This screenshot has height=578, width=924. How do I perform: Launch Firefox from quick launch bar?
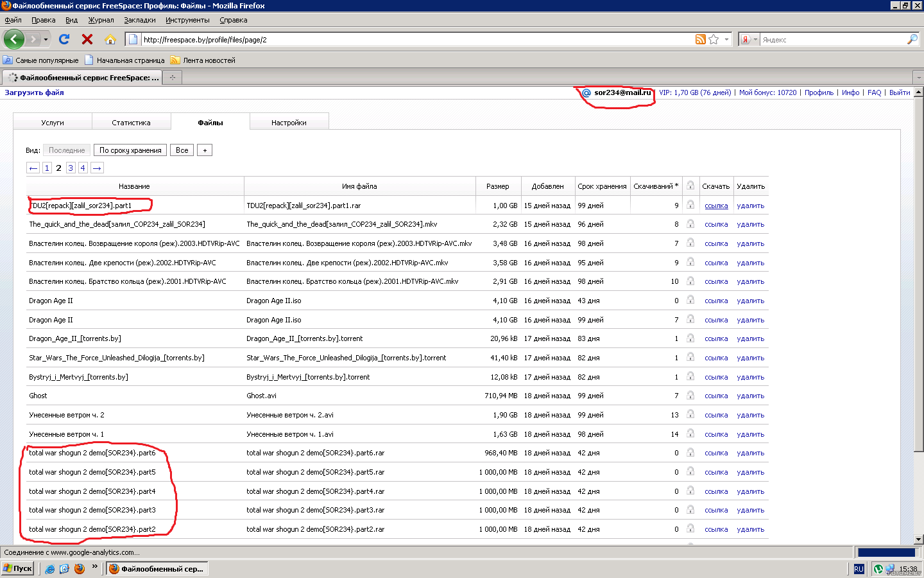tap(80, 568)
